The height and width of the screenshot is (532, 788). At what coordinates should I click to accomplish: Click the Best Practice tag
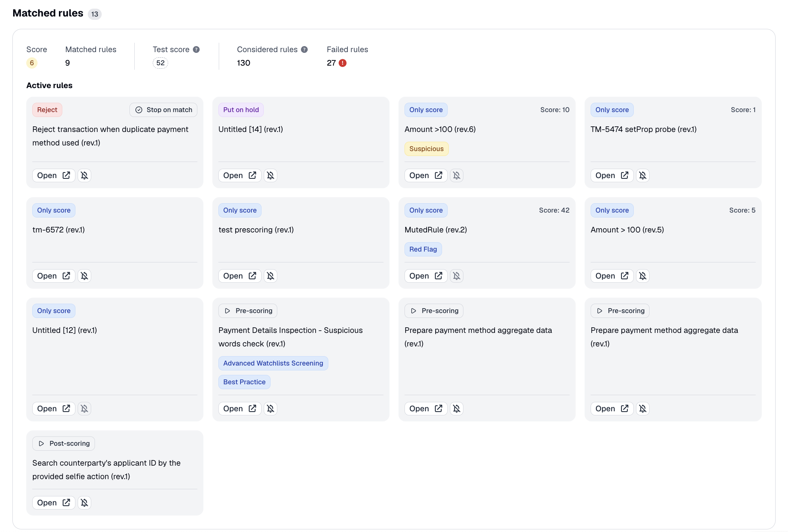pyautogui.click(x=244, y=382)
